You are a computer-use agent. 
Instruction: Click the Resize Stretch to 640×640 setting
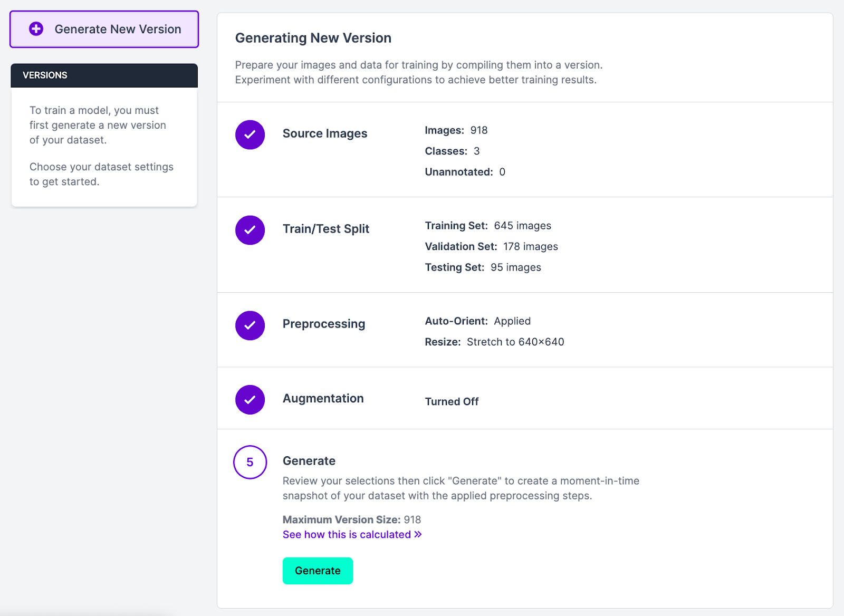[494, 342]
